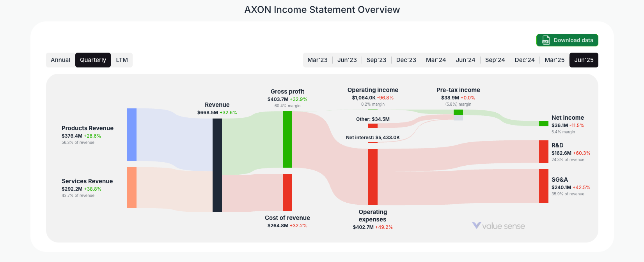Click the Services Revenue label
The width and height of the screenshot is (644, 262).
click(x=87, y=181)
